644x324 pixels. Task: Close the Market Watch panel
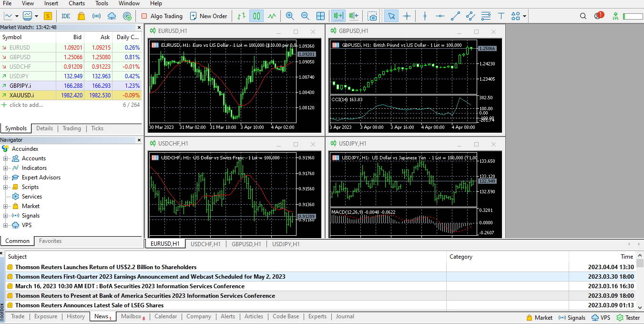coord(139,27)
